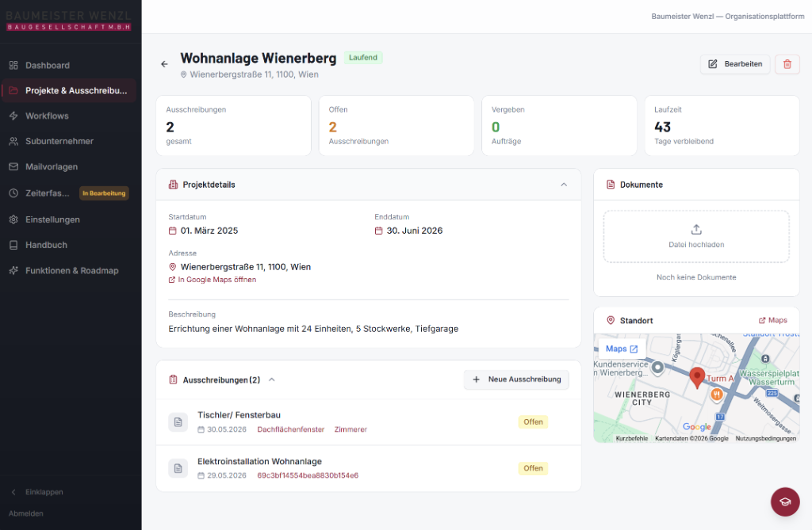This screenshot has width=812, height=530.
Task: Go to Subunternehmer in the sidebar
Action: [x=70, y=141]
